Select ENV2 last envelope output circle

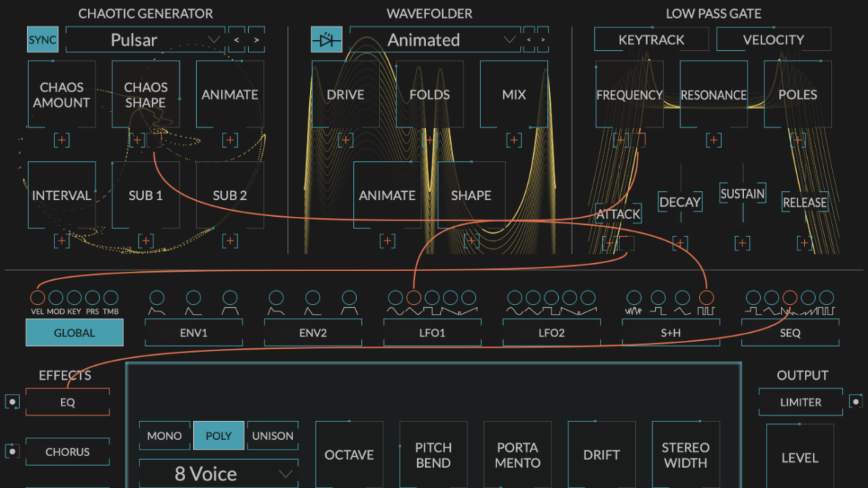pos(349,297)
